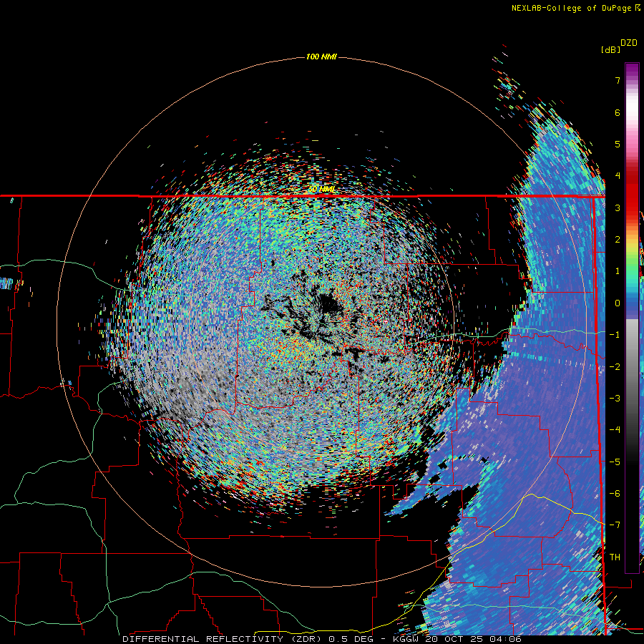Click the "1" value on color scale

click(618, 271)
